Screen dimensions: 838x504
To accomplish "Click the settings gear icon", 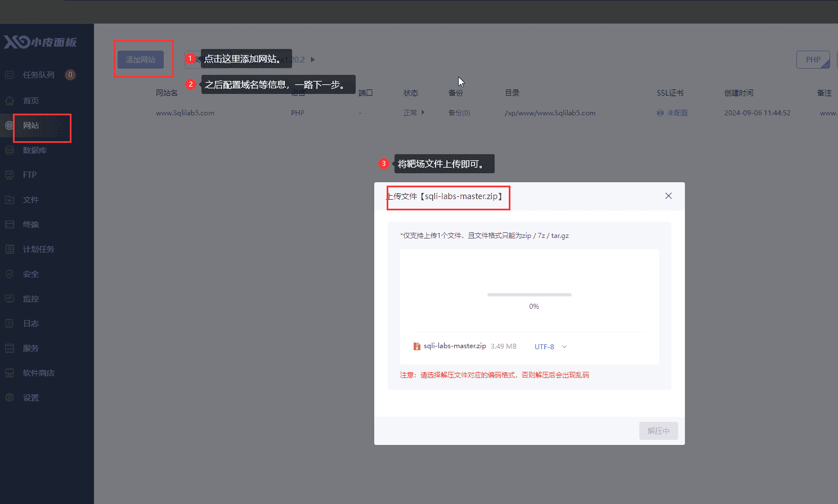I will pos(10,398).
